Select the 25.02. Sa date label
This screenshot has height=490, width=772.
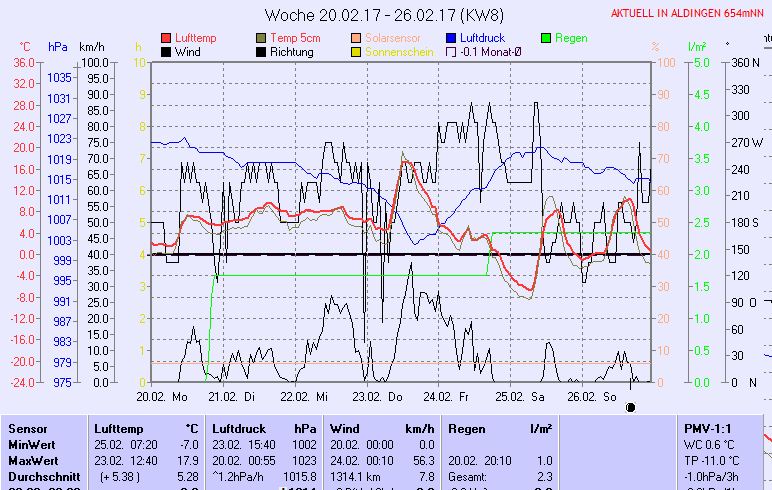click(526, 396)
